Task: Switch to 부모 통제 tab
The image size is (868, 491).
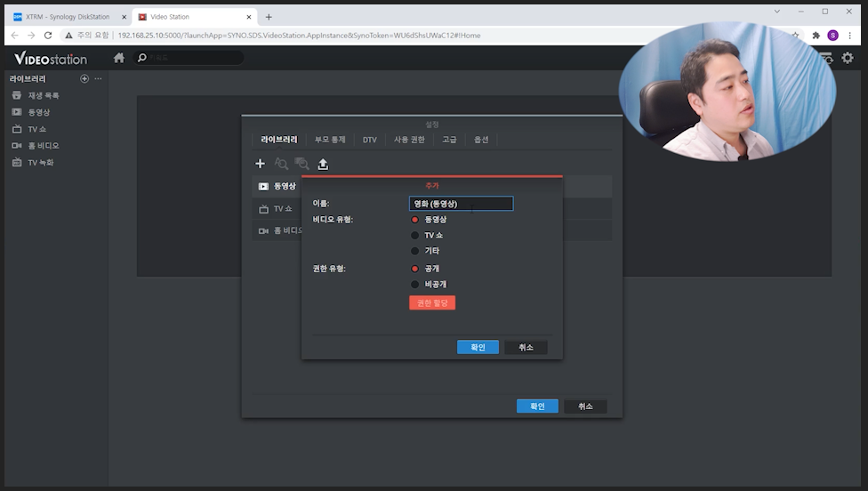Action: [x=330, y=140]
